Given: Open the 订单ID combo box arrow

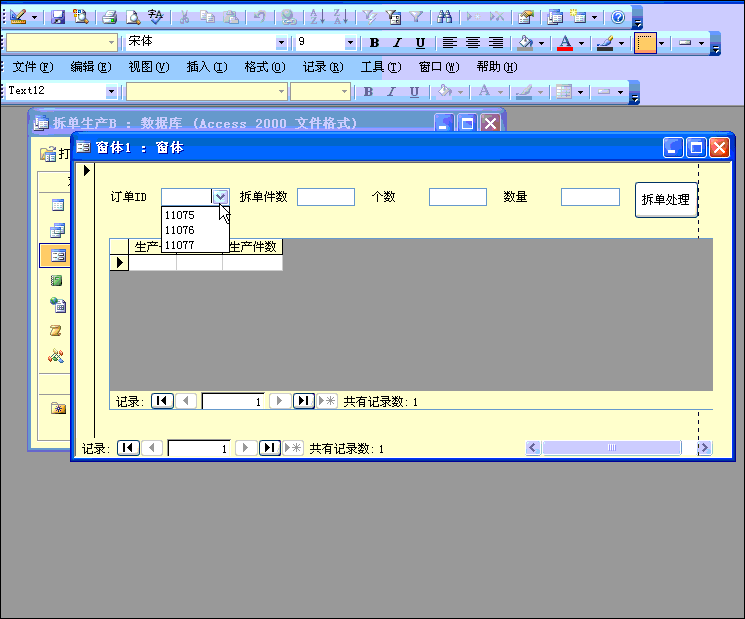Looking at the screenshot, I should pos(220,197).
